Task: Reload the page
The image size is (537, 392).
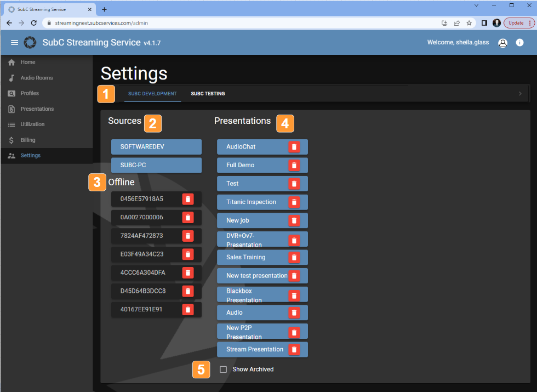Action: (33, 23)
